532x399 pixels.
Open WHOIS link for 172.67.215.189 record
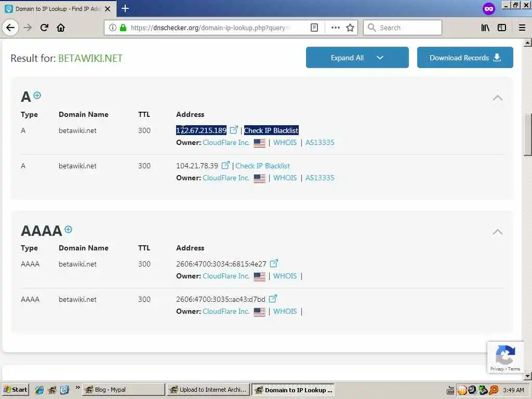(285, 142)
